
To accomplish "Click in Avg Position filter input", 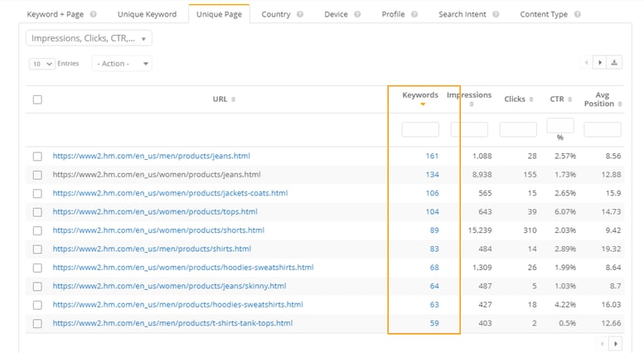I will (602, 129).
